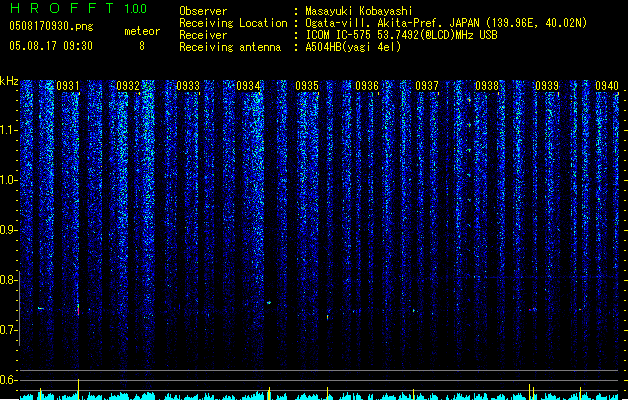Select the Ogata-vill. Akita-Pref. JAPAN location text
Viewport: 629px width, 400px height.
[x=446, y=23]
